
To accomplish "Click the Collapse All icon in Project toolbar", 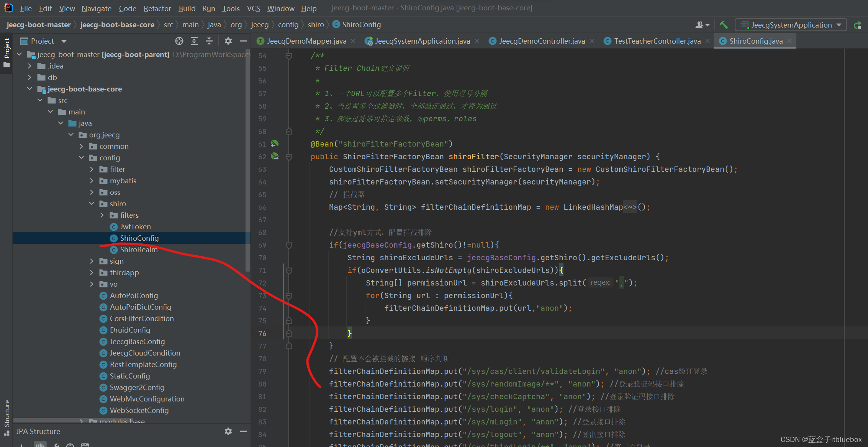I will (209, 41).
